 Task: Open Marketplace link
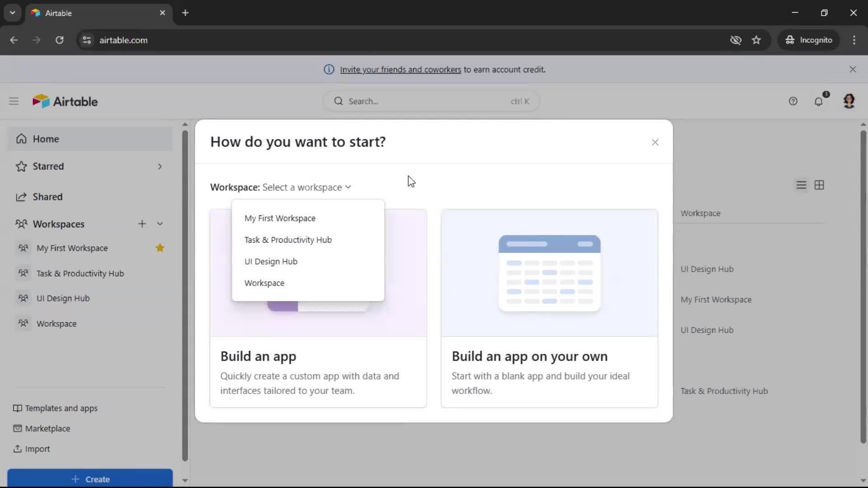point(42,428)
